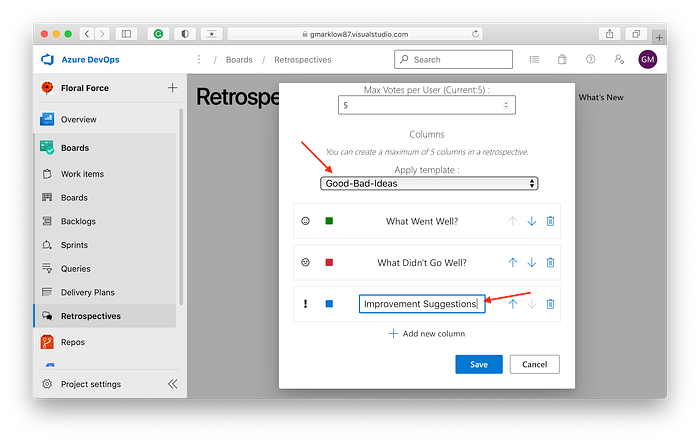Change the green color swatch for What Went Well
Image resolution: width=700 pixels, height=442 pixels.
[x=329, y=221]
